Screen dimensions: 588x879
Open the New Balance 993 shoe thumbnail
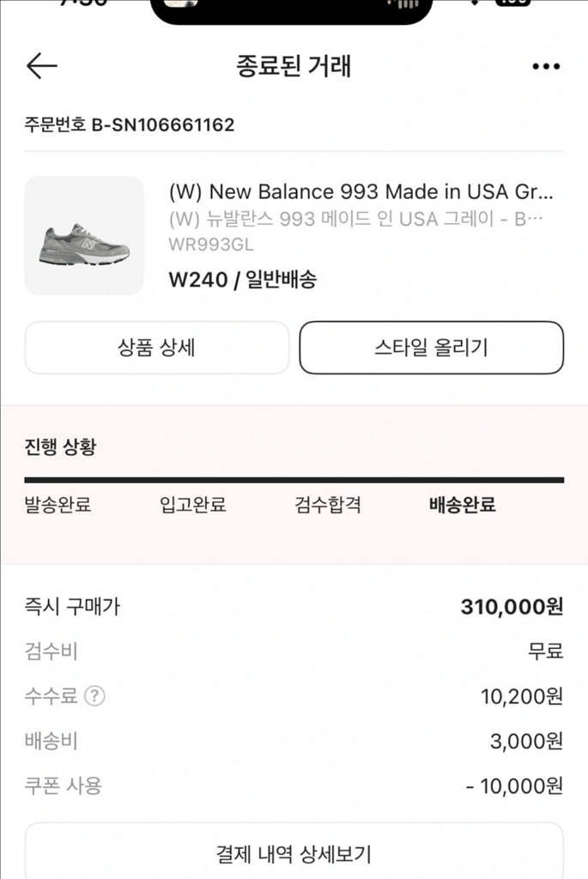84,236
